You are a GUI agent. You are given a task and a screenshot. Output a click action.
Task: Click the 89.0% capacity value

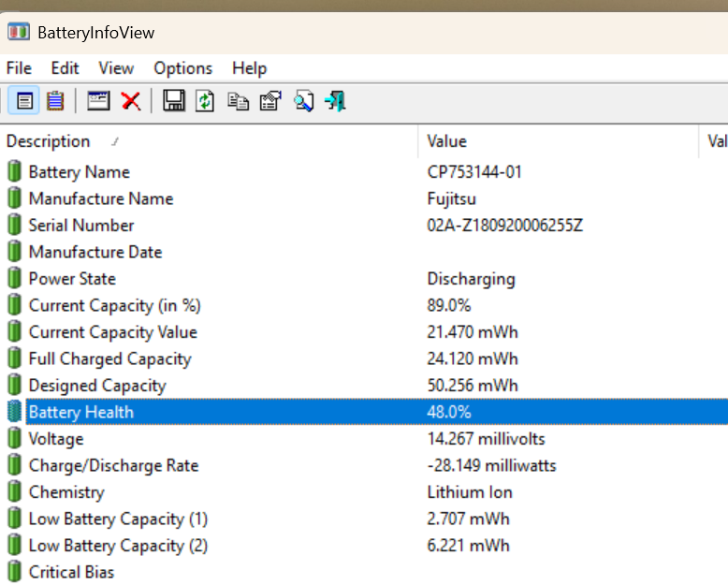coord(448,305)
